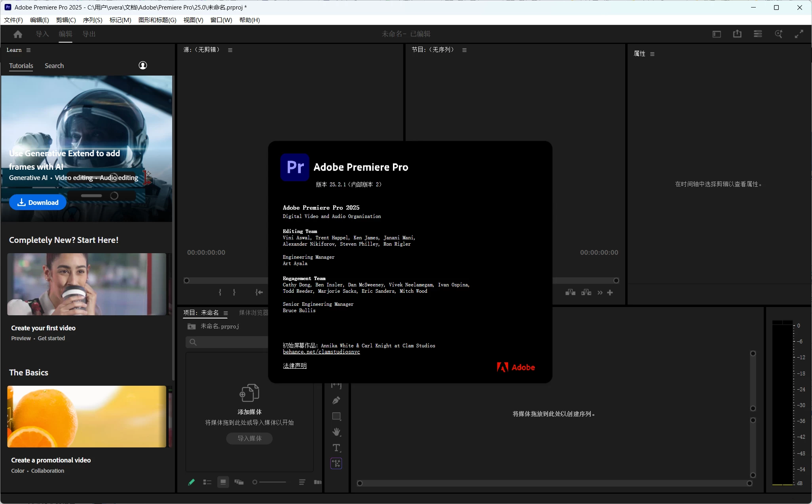The width and height of the screenshot is (812, 504).
Task: Select the Rectangle tool
Action: pos(336,416)
